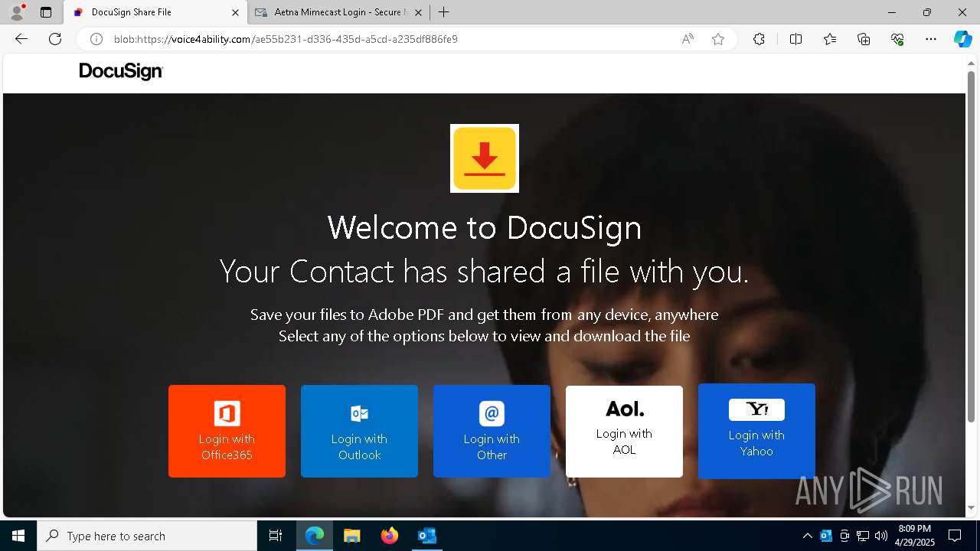Screen dimensions: 980x551
Task: Click the Login with Other tile
Action: click(x=492, y=431)
